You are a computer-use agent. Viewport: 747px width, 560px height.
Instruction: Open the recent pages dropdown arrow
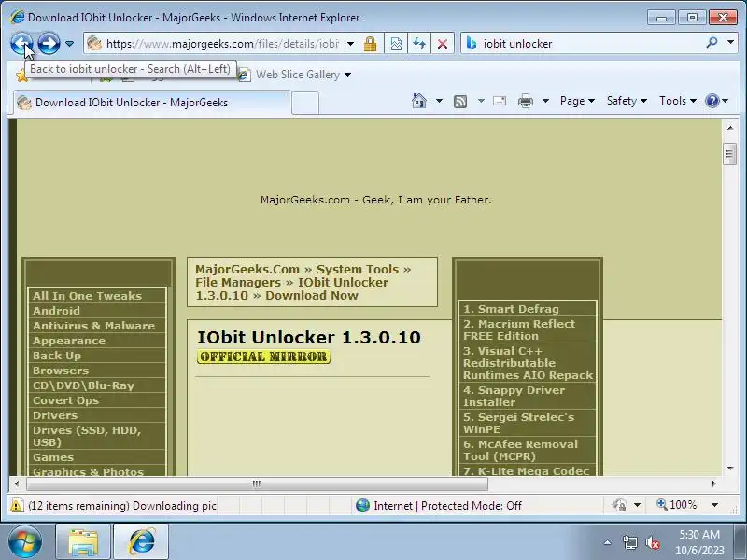[x=69, y=44]
